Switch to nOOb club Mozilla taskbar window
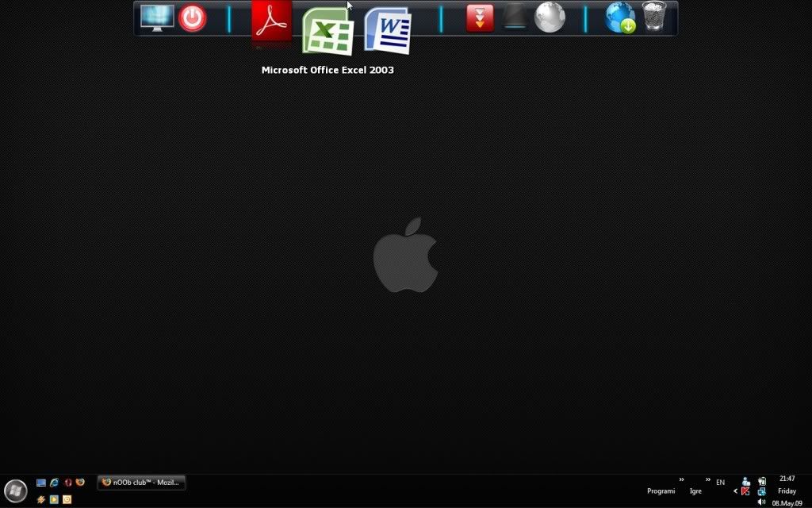 click(141, 483)
